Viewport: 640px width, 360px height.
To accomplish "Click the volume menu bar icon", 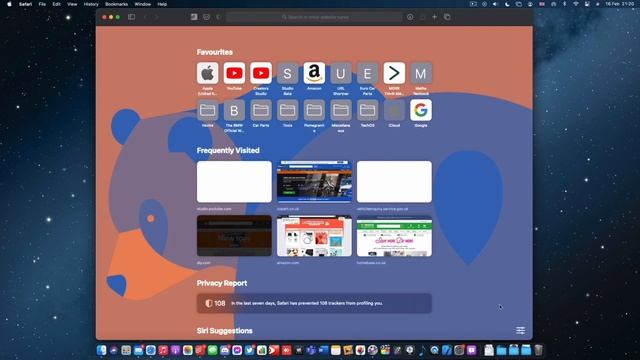I will pos(495,4).
